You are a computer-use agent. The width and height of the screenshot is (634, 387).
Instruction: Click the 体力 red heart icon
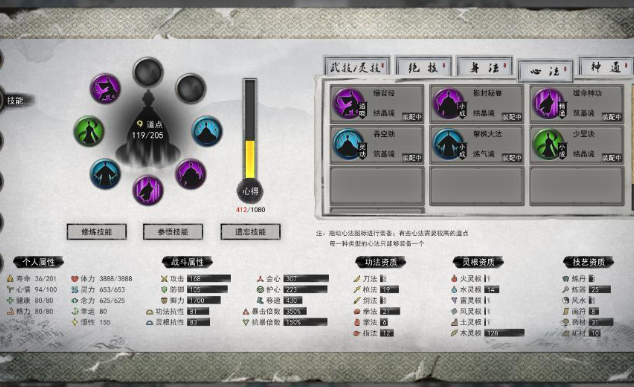coord(74,279)
